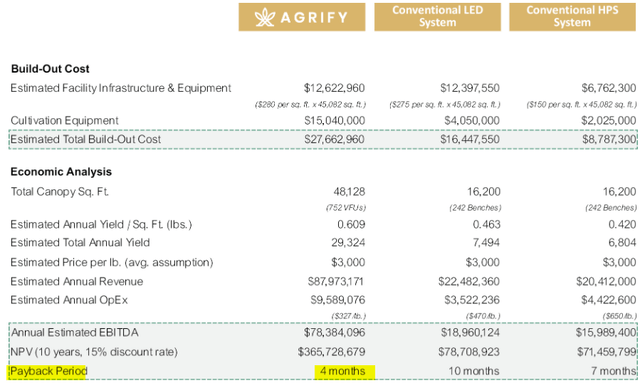
Task: Select the $4,050,000 value
Action: pyautogui.click(x=472, y=121)
